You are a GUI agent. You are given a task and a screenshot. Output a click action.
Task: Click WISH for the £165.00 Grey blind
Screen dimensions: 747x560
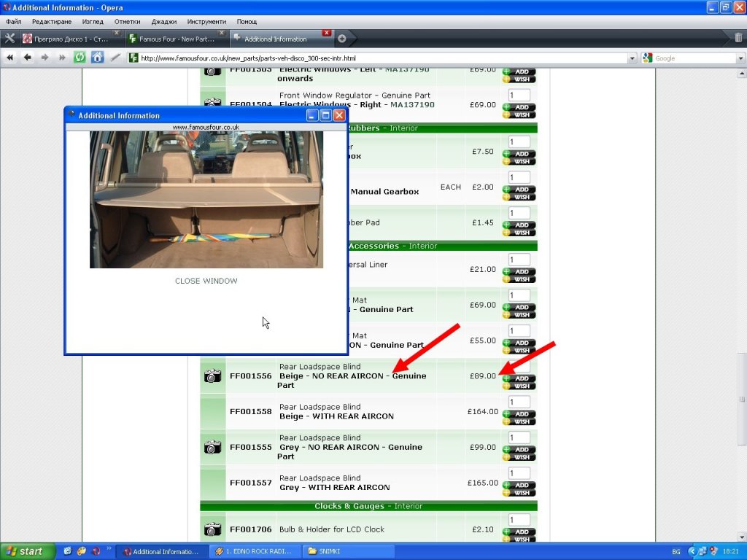coord(519,493)
